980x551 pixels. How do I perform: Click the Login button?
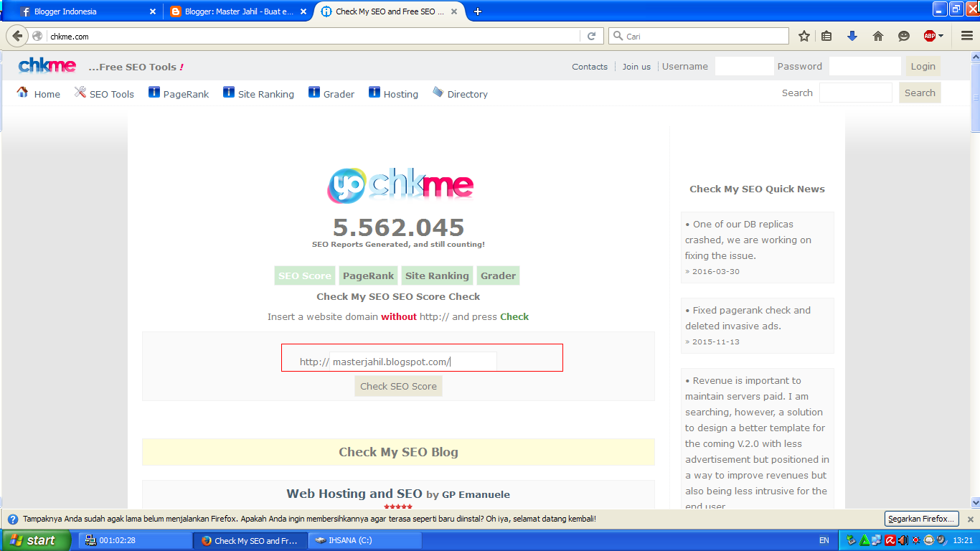tap(923, 66)
